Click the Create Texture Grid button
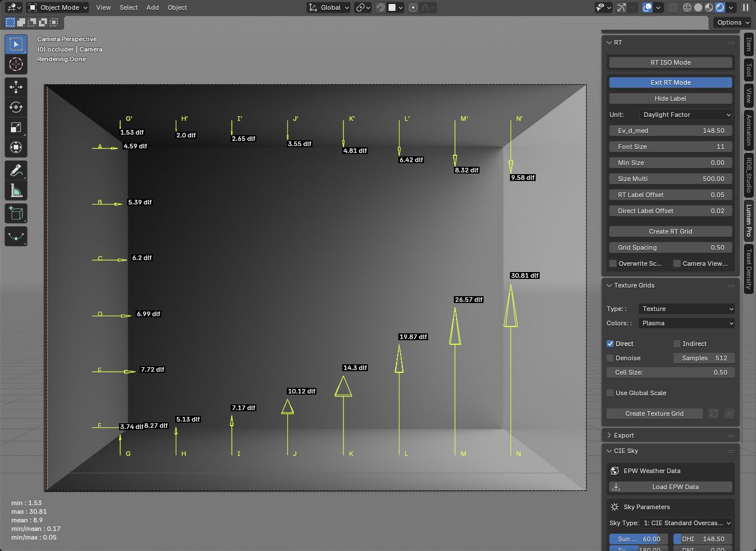Image resolution: width=756 pixels, height=551 pixels. pyautogui.click(x=655, y=414)
